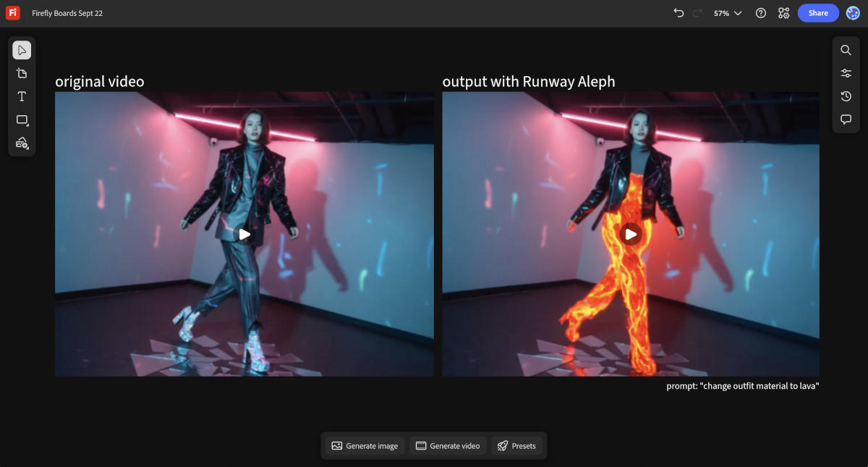The height and width of the screenshot is (467, 868).
Task: Click the Share button
Action: [x=818, y=13]
